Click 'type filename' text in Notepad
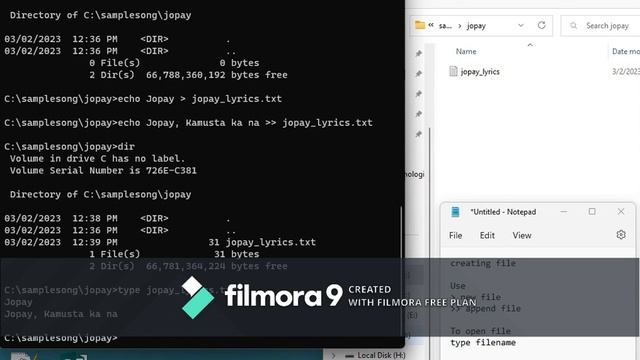The width and height of the screenshot is (640, 360). click(x=483, y=342)
